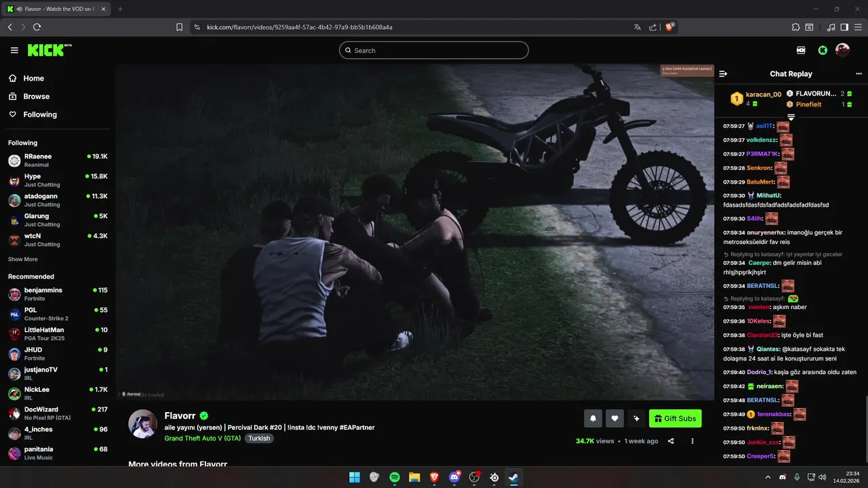Viewport: 868px width, 488px height.
Task: Click the sparkle button beside Gift Subs
Action: [x=636, y=418]
